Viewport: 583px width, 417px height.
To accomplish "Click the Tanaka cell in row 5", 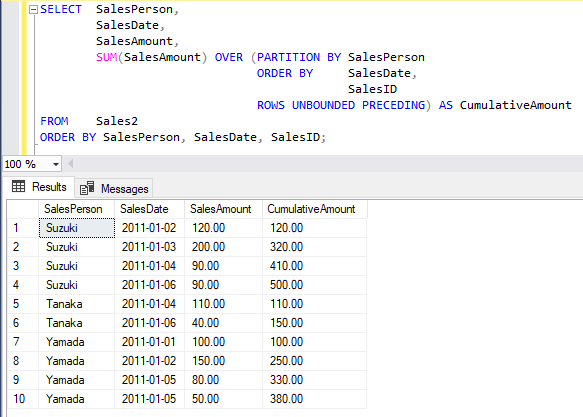I will tap(77, 304).
